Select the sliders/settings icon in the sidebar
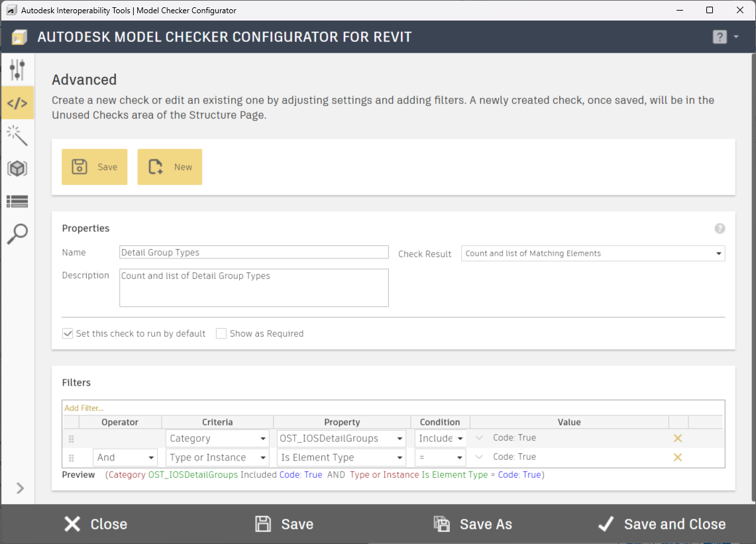 click(x=18, y=69)
